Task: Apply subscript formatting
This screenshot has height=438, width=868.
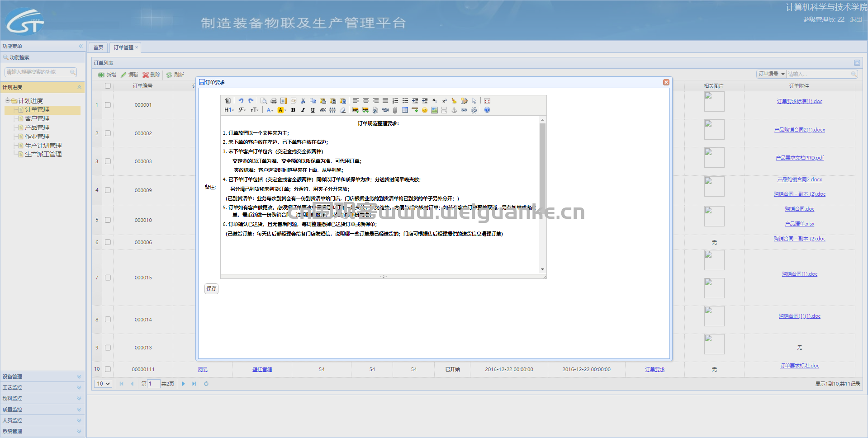Action: [x=435, y=101]
